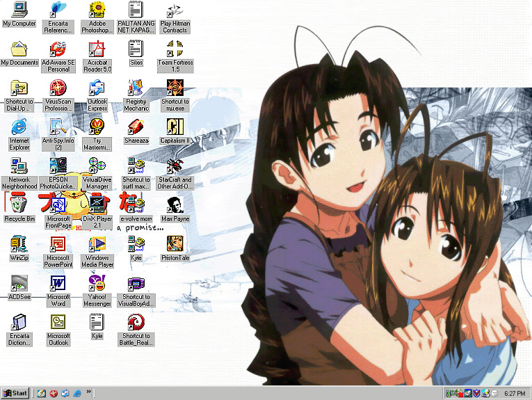The height and width of the screenshot is (400, 532).
Task: Select the PristonTale game icon
Action: [175, 243]
